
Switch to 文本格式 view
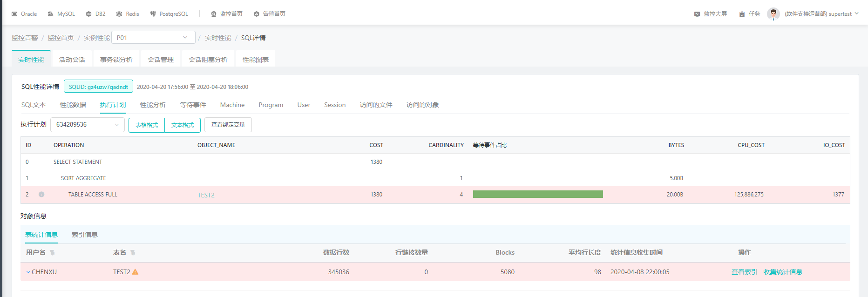(183, 125)
